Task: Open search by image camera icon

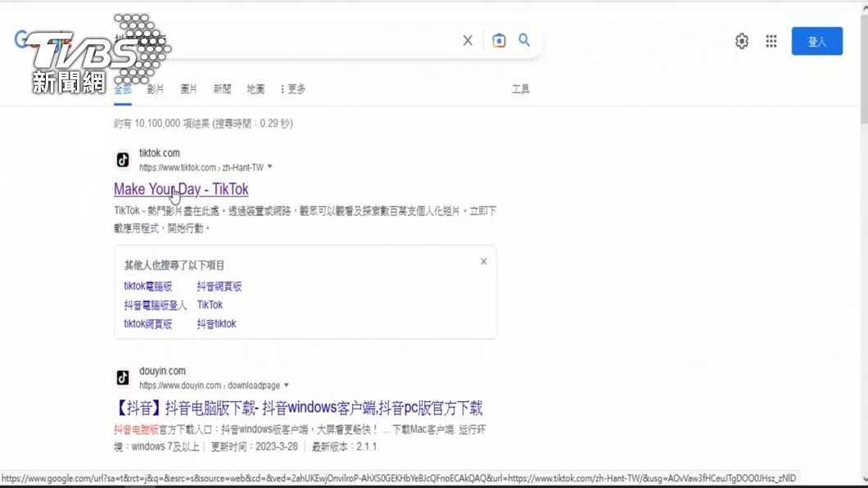Action: (x=499, y=40)
